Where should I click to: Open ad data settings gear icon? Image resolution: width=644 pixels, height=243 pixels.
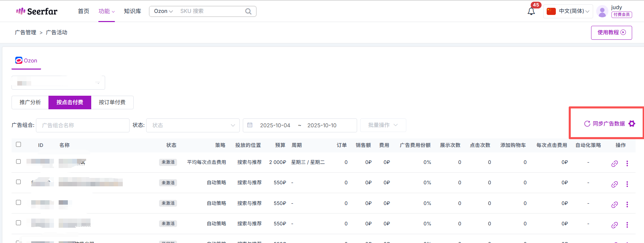(x=631, y=124)
